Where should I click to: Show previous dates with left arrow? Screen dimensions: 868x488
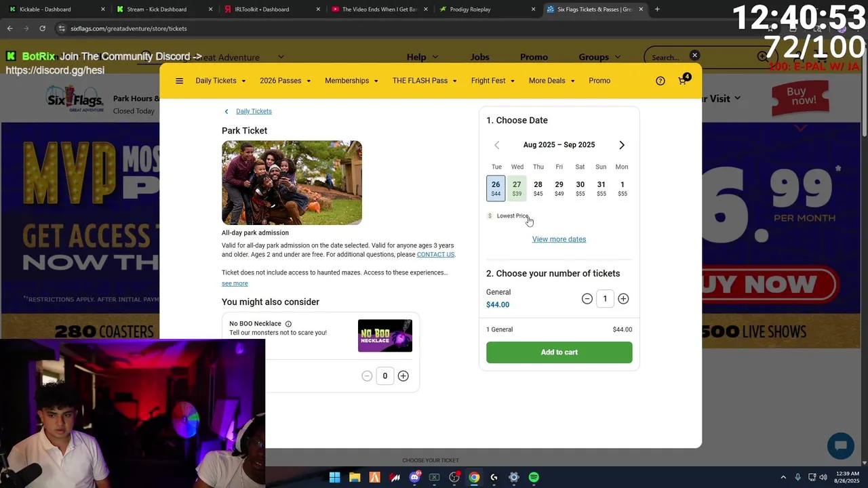(x=496, y=145)
